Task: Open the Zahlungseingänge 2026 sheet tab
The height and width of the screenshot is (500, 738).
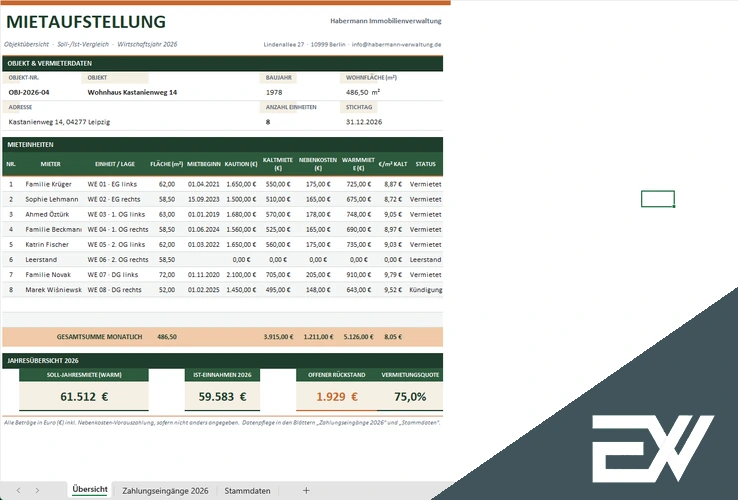Action: 165,491
